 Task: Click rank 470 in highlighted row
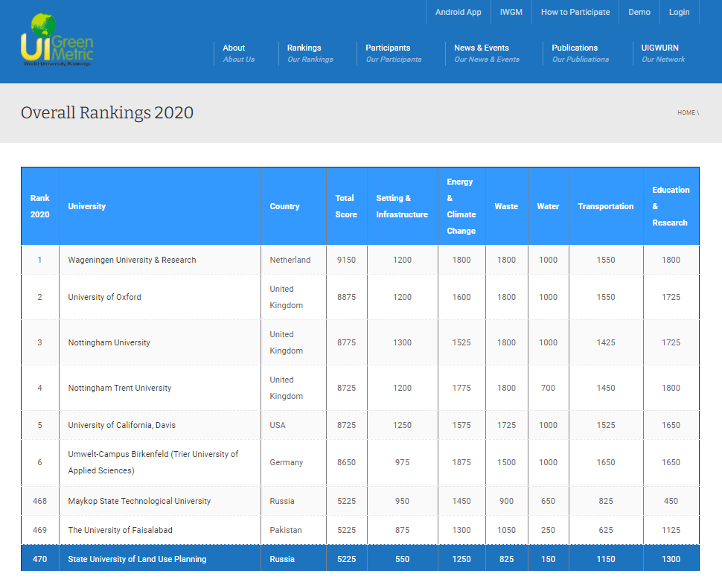(40, 559)
